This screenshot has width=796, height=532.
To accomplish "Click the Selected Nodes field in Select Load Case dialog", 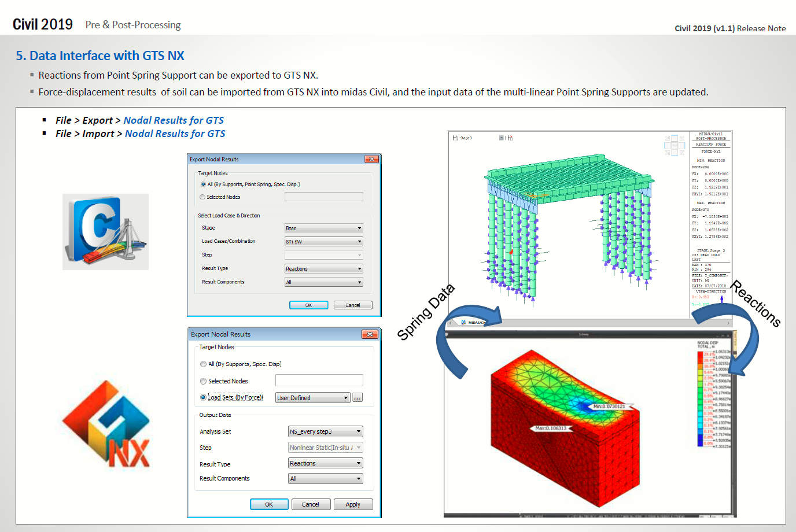I will [323, 197].
